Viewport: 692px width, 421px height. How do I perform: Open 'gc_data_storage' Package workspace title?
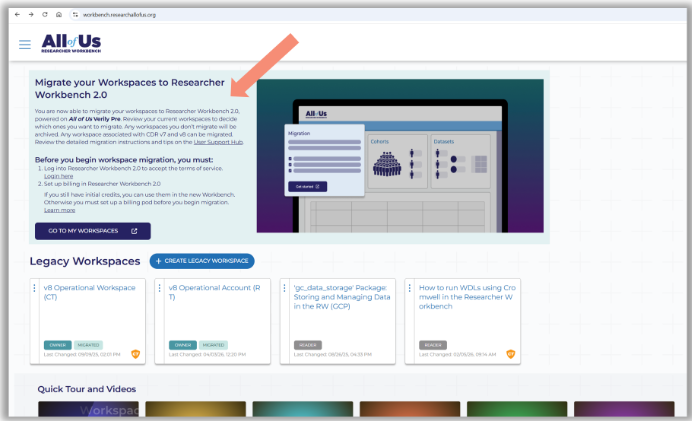pyautogui.click(x=342, y=297)
